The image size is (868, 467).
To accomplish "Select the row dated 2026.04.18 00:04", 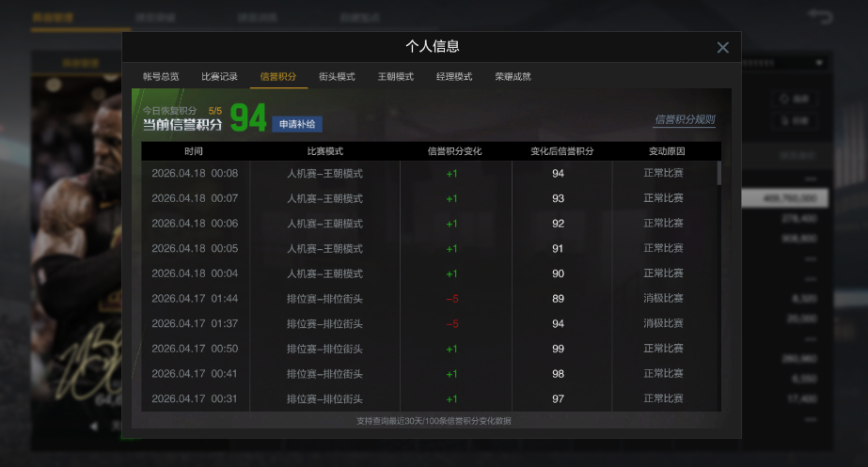I will 429,273.
